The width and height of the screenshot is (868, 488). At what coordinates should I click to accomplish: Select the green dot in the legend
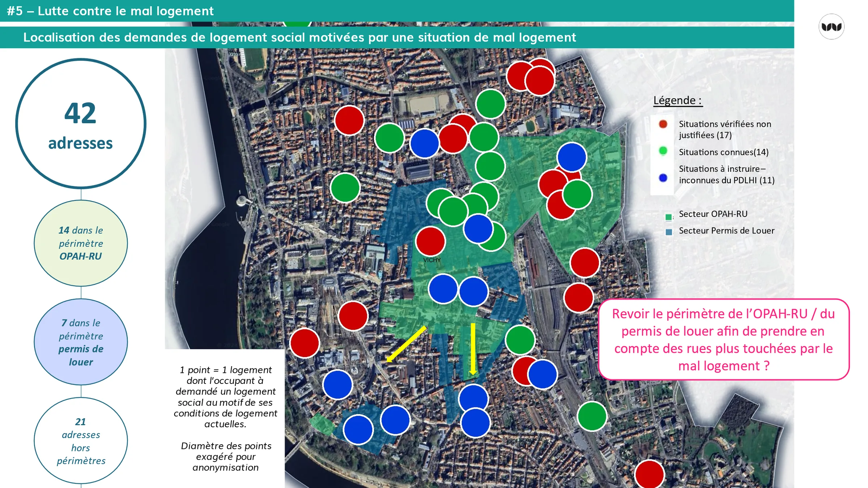pos(663,151)
